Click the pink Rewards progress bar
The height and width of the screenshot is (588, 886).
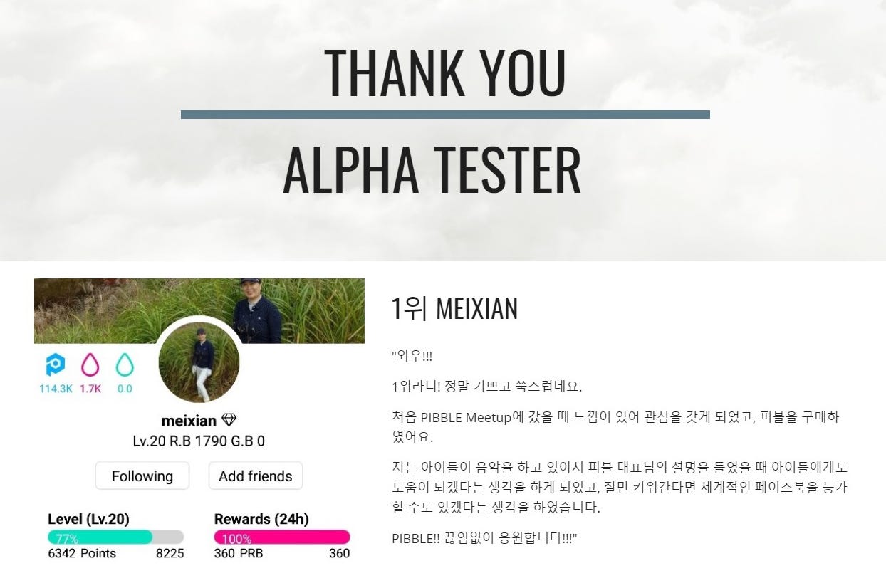(x=282, y=537)
